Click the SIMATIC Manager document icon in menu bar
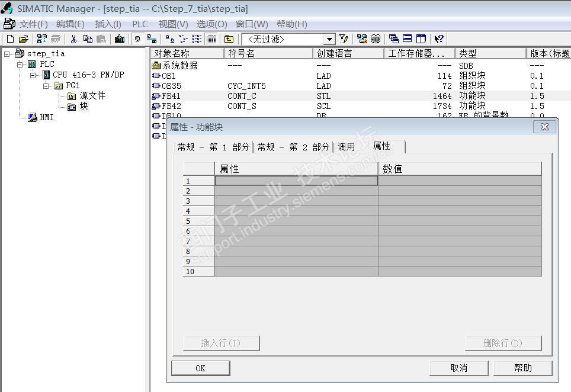The image size is (571, 392). [x=9, y=24]
